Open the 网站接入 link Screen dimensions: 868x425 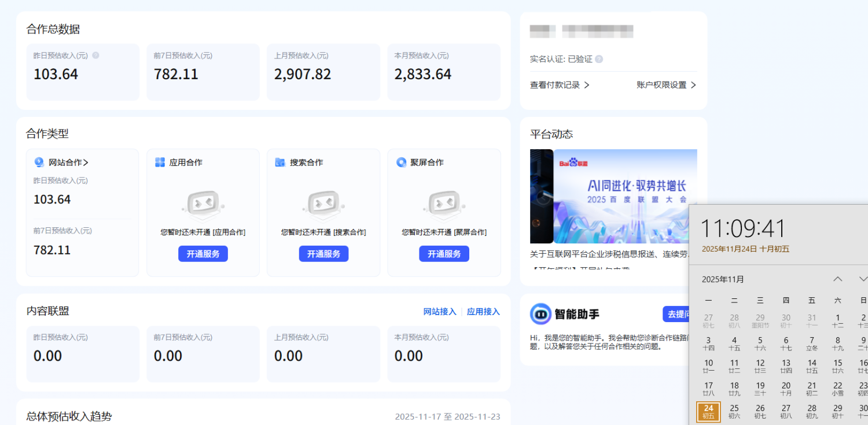coord(440,311)
